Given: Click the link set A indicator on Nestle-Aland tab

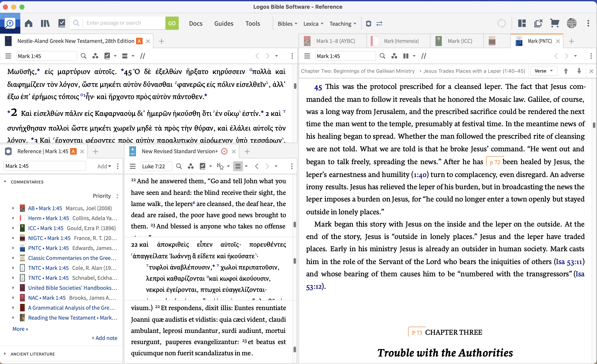Looking at the screenshot, I should point(139,41).
